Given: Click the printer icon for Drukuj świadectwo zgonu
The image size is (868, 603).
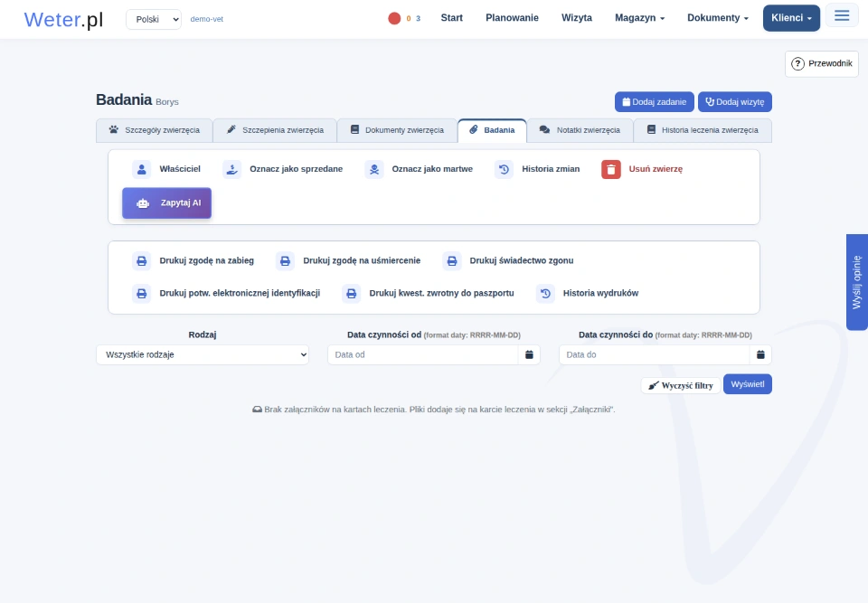Looking at the screenshot, I should [452, 260].
